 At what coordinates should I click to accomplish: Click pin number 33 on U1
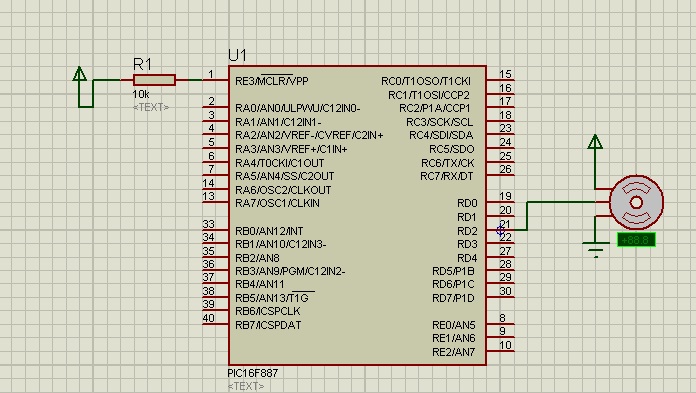click(209, 224)
